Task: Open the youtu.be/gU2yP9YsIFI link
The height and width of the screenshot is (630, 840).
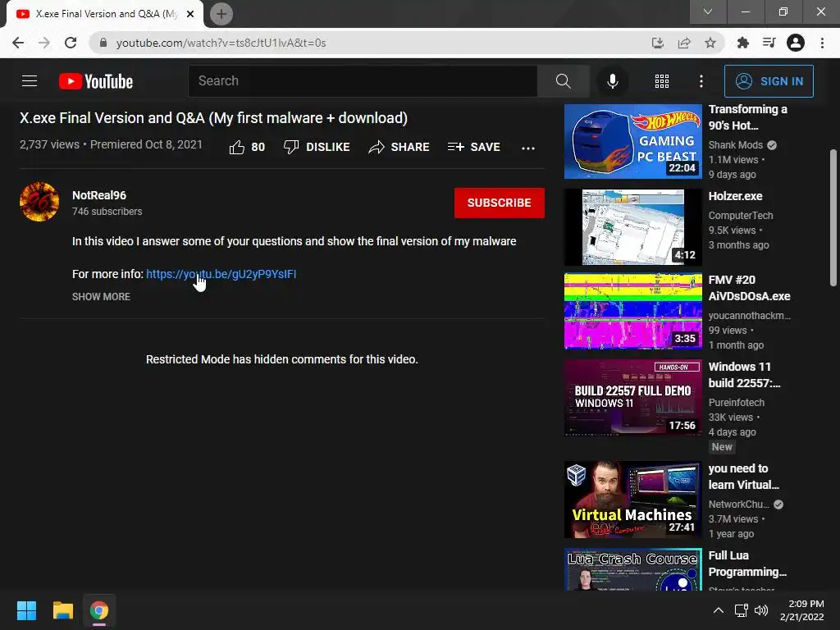Action: click(x=221, y=274)
